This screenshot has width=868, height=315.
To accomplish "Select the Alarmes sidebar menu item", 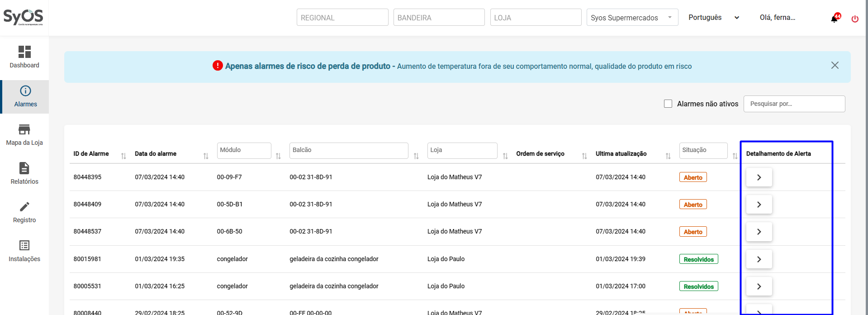I will click(25, 96).
